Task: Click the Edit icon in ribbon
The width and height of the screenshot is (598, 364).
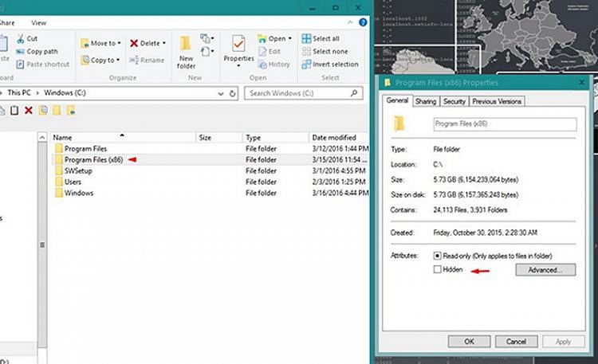Action: pyautogui.click(x=262, y=52)
